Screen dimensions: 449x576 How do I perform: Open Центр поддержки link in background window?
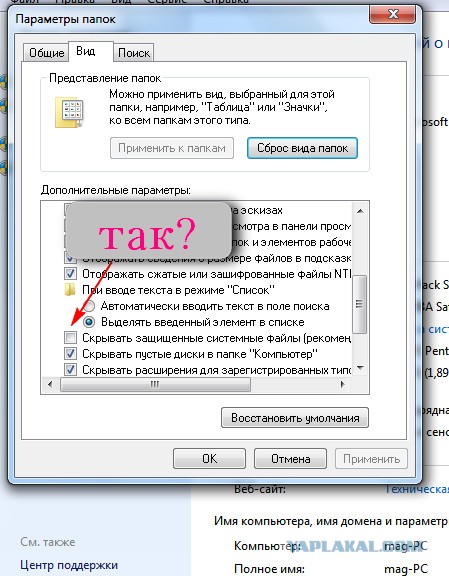(x=69, y=565)
